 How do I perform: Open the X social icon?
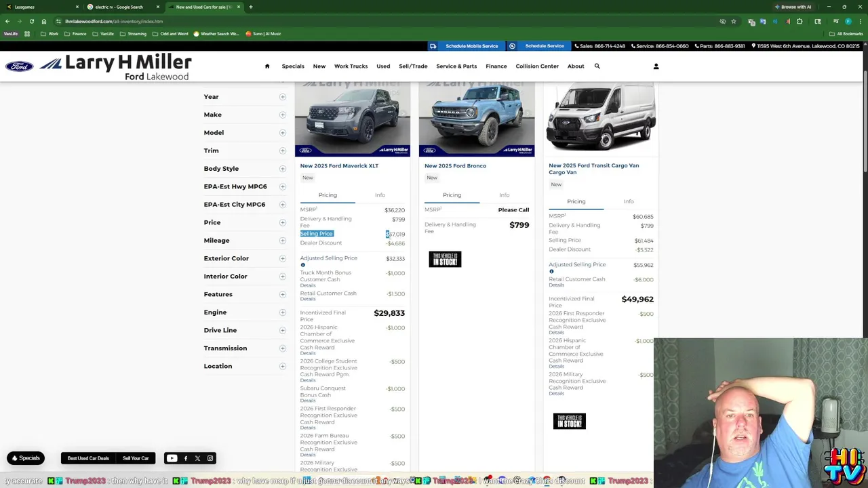[197, 458]
